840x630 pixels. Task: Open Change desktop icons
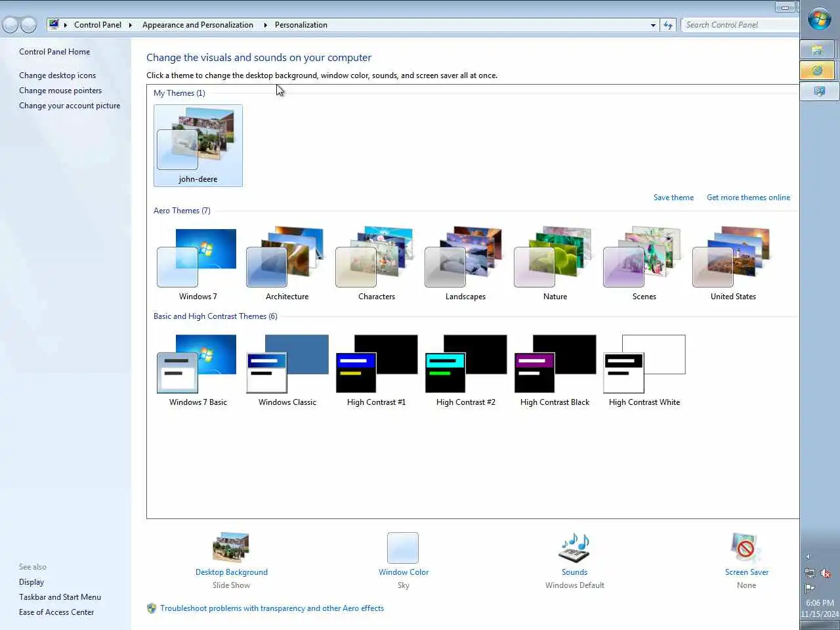click(57, 75)
